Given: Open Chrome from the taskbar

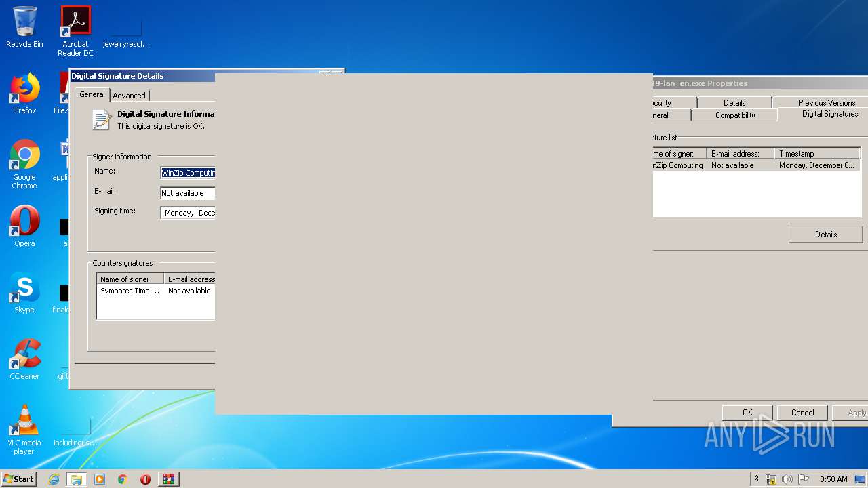Looking at the screenshot, I should tap(123, 479).
